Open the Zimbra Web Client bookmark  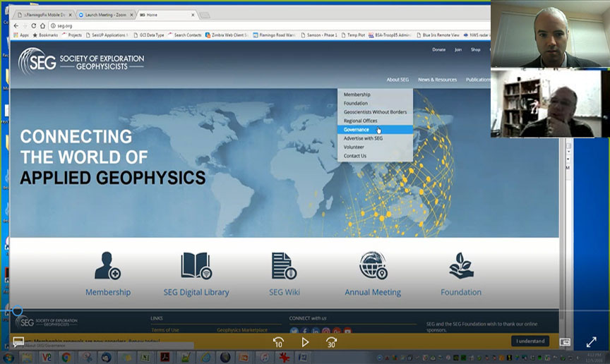pos(227,35)
